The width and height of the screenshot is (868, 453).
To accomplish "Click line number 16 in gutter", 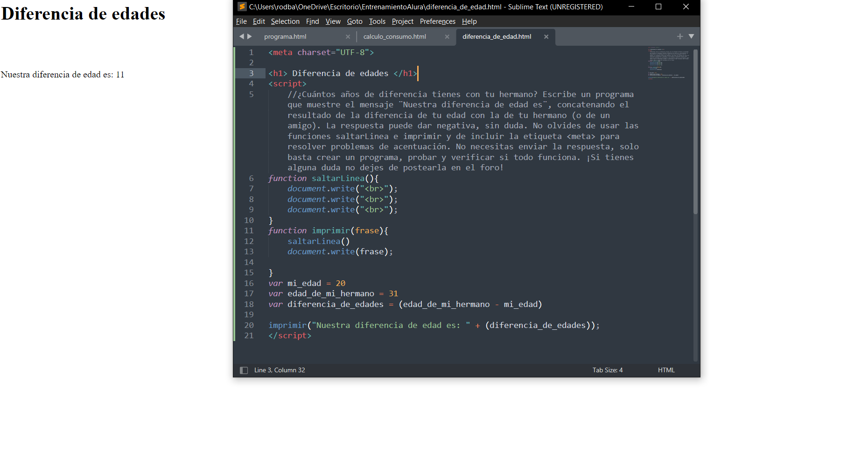I will tap(249, 283).
